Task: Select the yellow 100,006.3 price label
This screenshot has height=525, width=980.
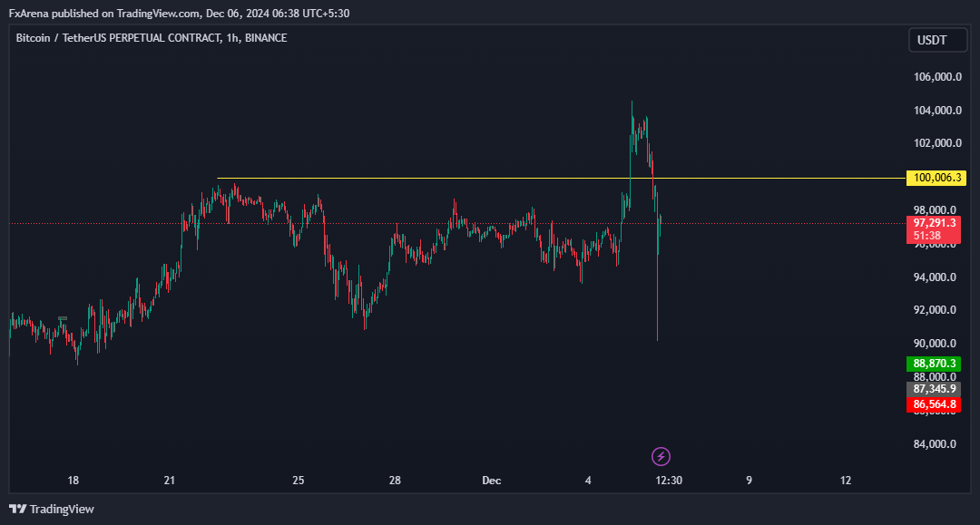Action: coord(936,178)
